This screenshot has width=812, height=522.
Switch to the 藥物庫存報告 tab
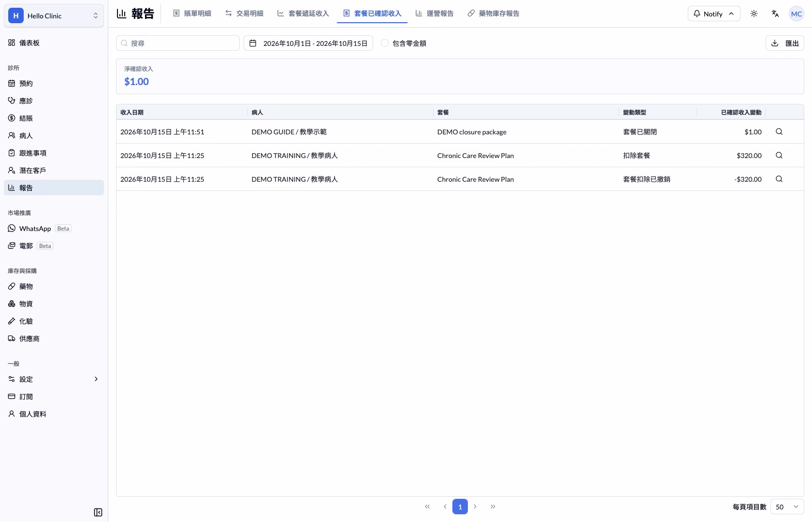pos(493,14)
